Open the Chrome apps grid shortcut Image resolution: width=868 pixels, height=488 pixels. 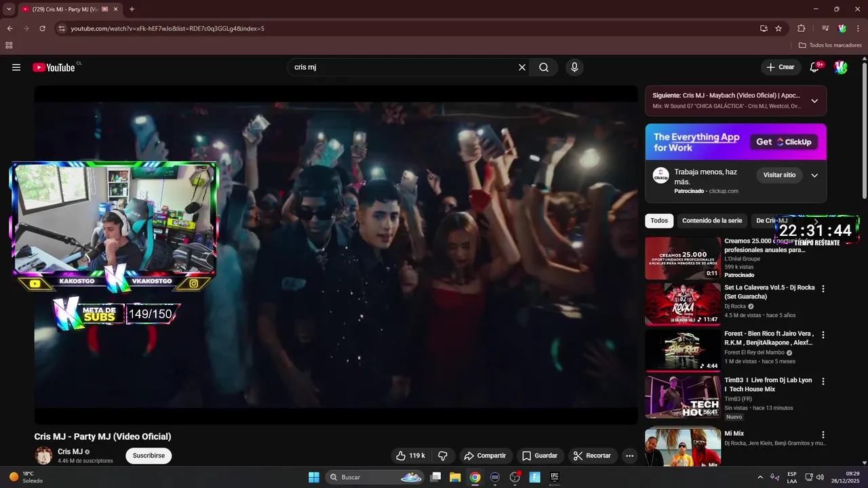pos(9,45)
